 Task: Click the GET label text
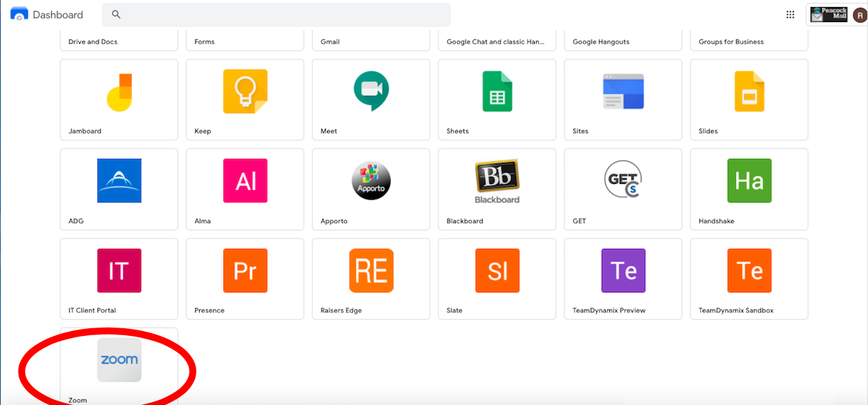579,221
